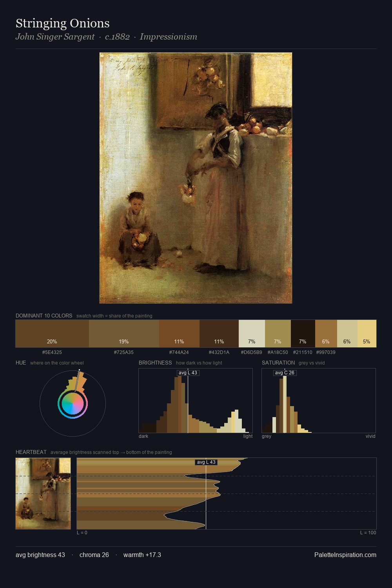Click the hex code '#D6D5B9'
Viewport: 392px width, 588px height.
coord(252,352)
